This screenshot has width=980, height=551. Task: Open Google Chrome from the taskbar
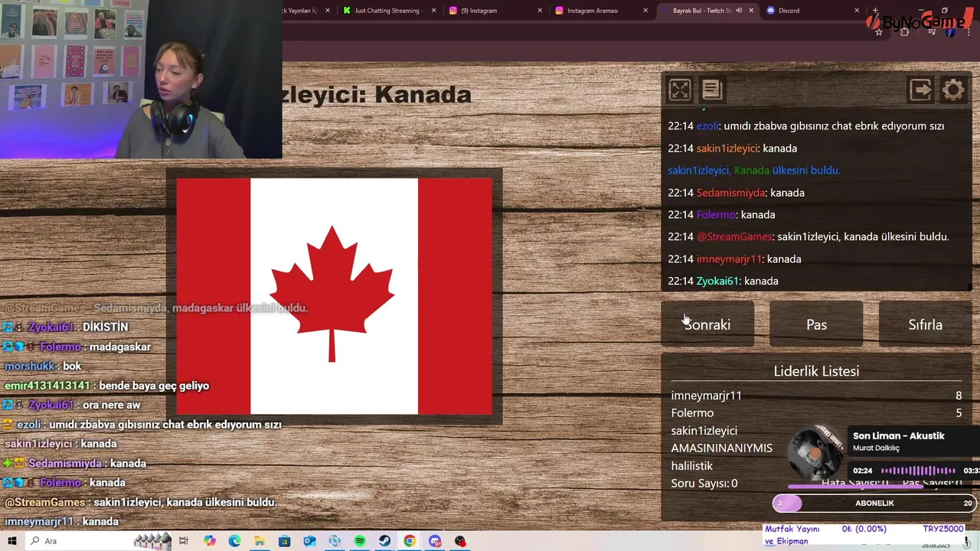point(410,541)
